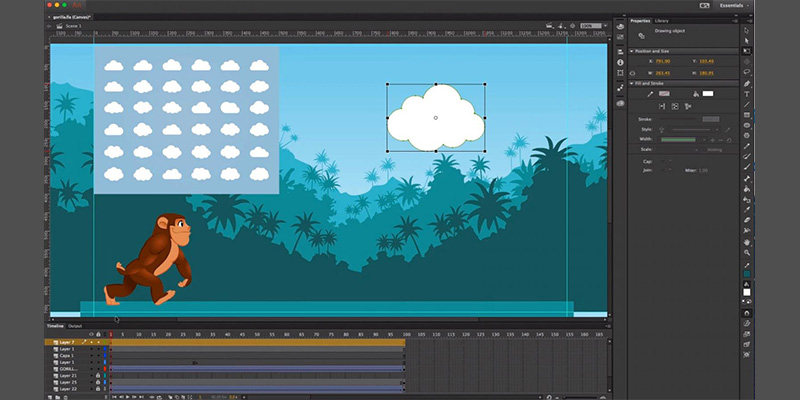
Task: Create a new timeline layer
Action: click(49, 397)
